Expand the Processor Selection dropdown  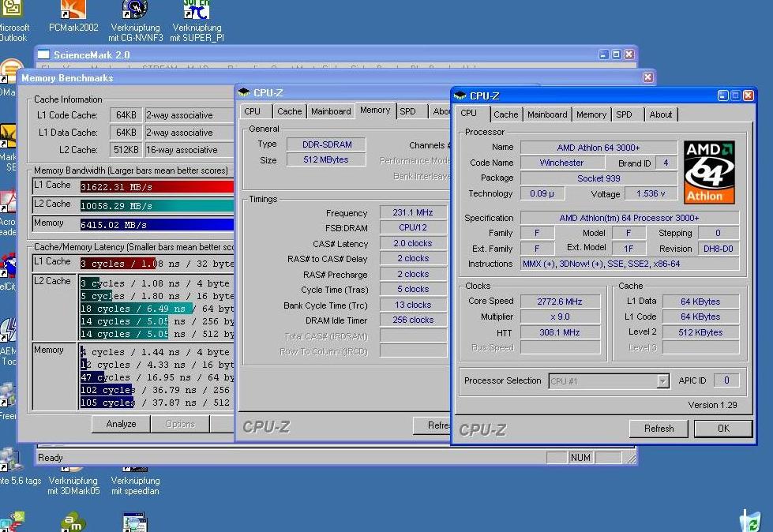(662, 380)
